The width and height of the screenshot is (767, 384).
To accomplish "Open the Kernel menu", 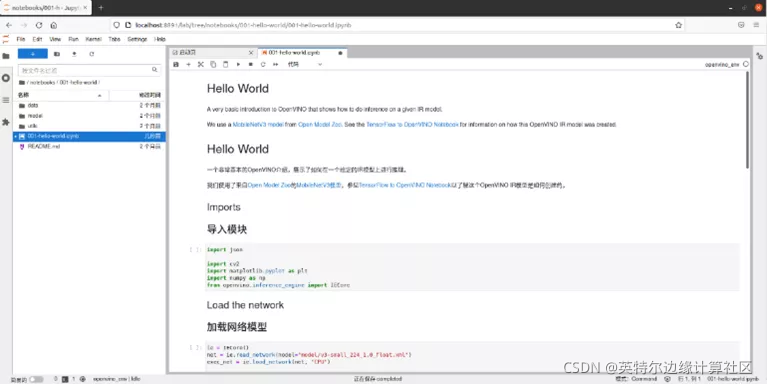I will tap(93, 39).
